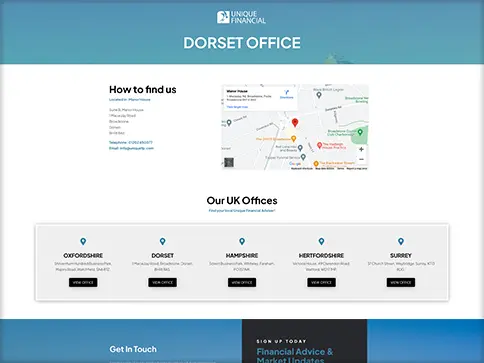Click the email address link
The height and width of the screenshot is (363, 484).
click(137, 148)
